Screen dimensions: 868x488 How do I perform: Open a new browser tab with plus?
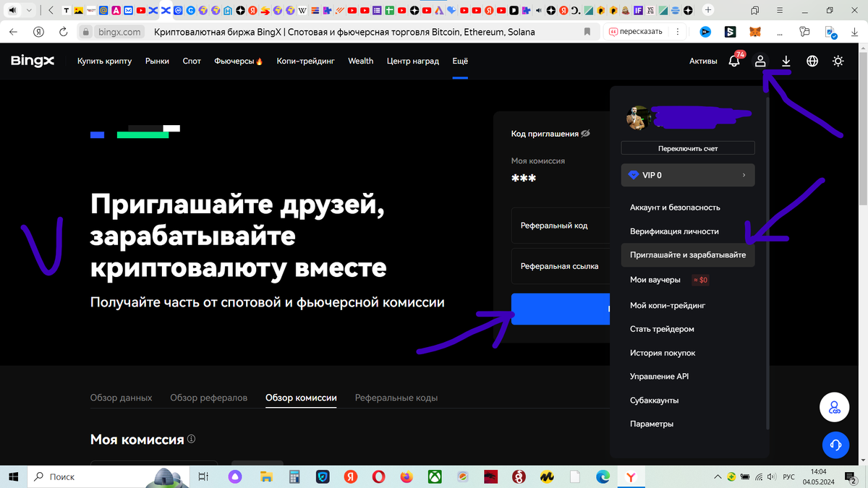707,10
